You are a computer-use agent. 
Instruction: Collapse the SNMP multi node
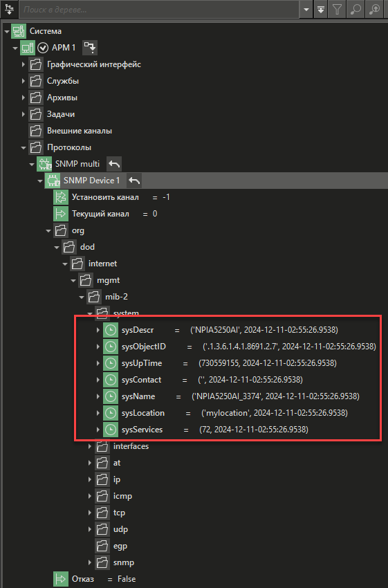pos(32,164)
